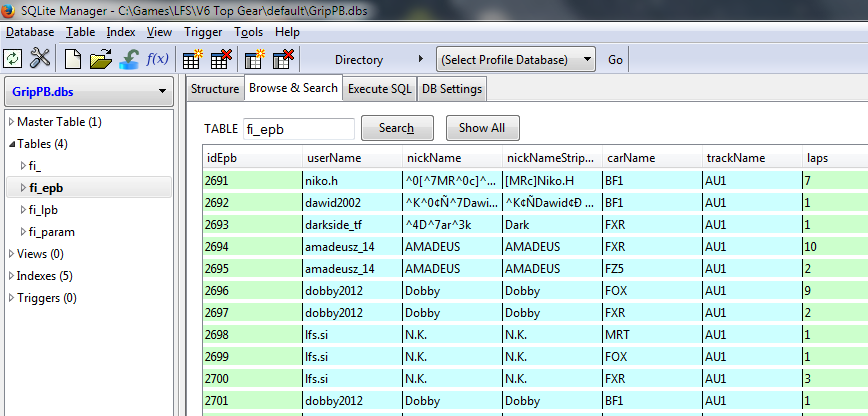Click the New Database page icon
Viewport: 868px width, 416px height.
click(73, 58)
